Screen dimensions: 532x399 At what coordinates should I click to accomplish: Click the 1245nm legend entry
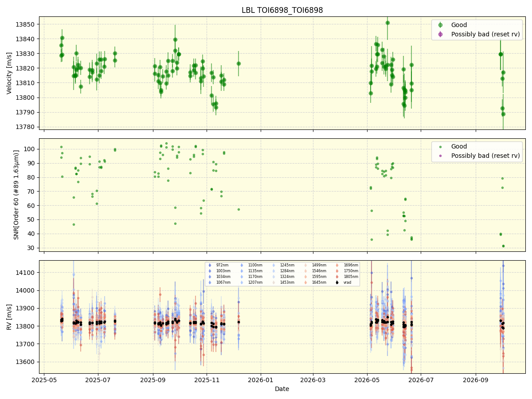[287, 265]
